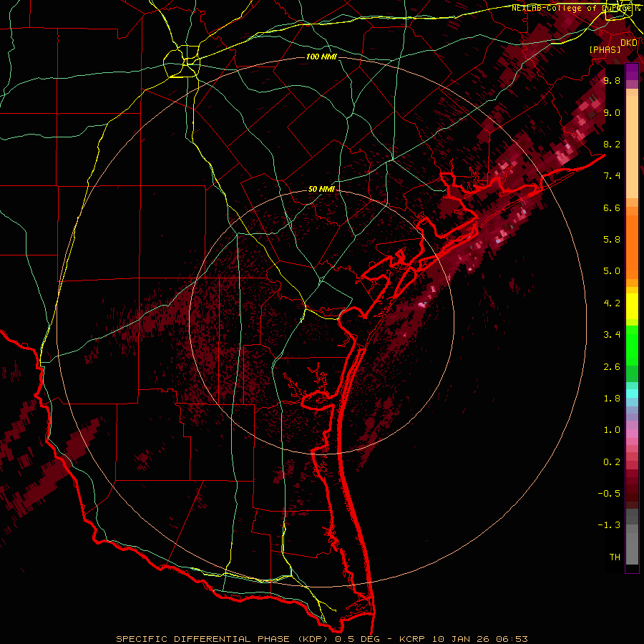The image size is (644, 644).
Task: Click the 100 NMI range ring label
Action: 321,57
